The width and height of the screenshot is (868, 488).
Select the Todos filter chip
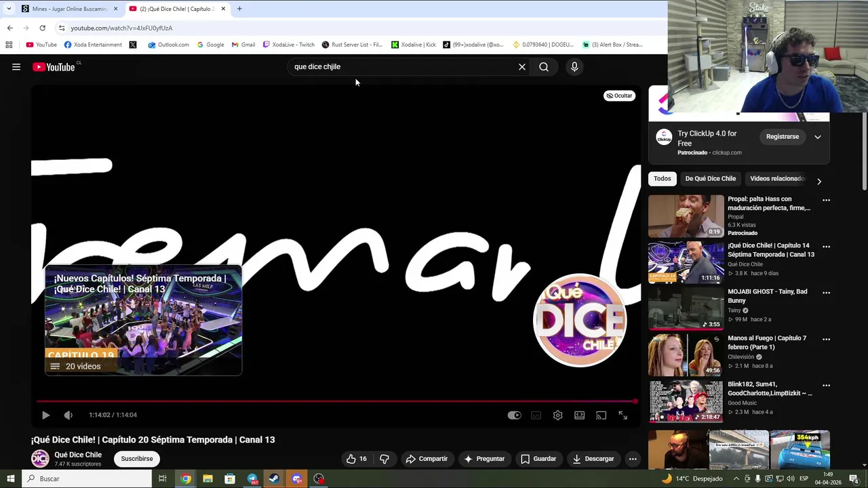[663, 179]
